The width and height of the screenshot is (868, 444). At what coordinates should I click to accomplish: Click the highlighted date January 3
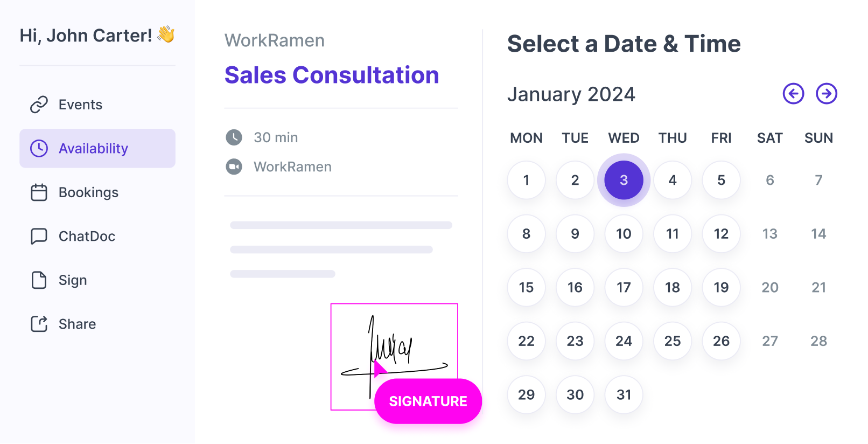click(624, 180)
